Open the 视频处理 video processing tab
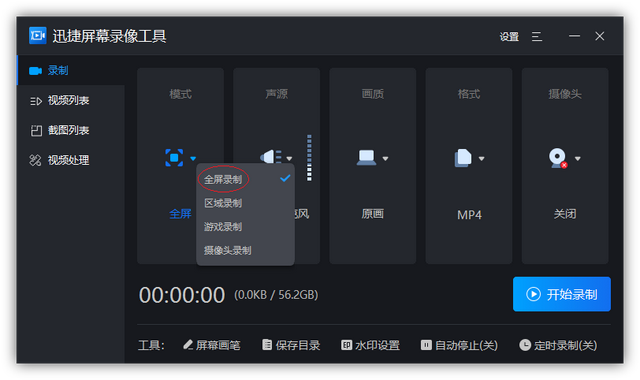 point(71,160)
